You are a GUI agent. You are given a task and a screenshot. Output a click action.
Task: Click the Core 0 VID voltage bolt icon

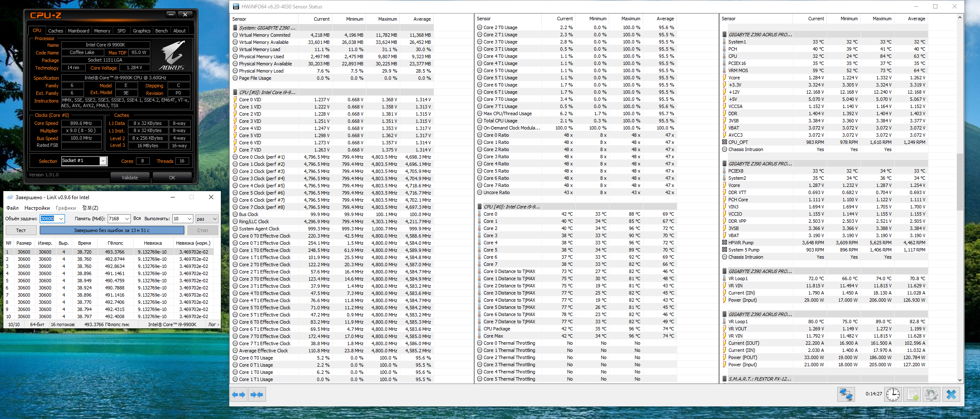(x=235, y=100)
